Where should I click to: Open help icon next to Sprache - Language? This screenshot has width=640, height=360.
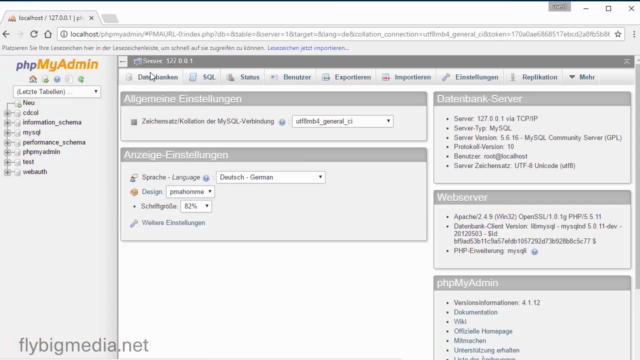pyautogui.click(x=206, y=178)
